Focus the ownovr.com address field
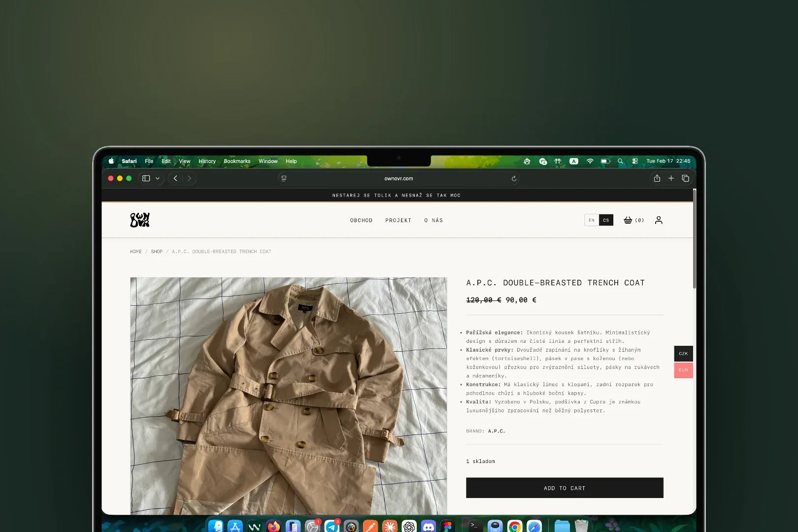The width and height of the screenshot is (798, 532). point(399,178)
